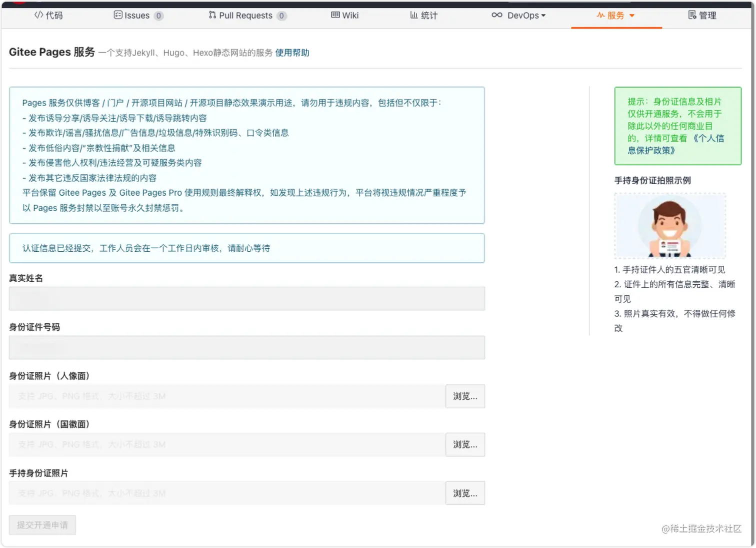Click 浏览 for the handheld ID photo
Viewport: 756px width, 548px height.
(x=465, y=493)
